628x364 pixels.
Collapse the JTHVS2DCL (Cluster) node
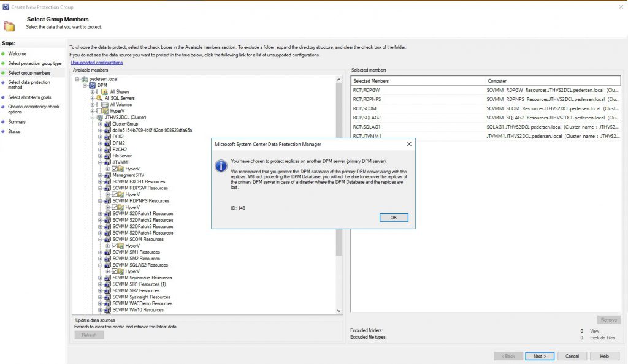93,118
